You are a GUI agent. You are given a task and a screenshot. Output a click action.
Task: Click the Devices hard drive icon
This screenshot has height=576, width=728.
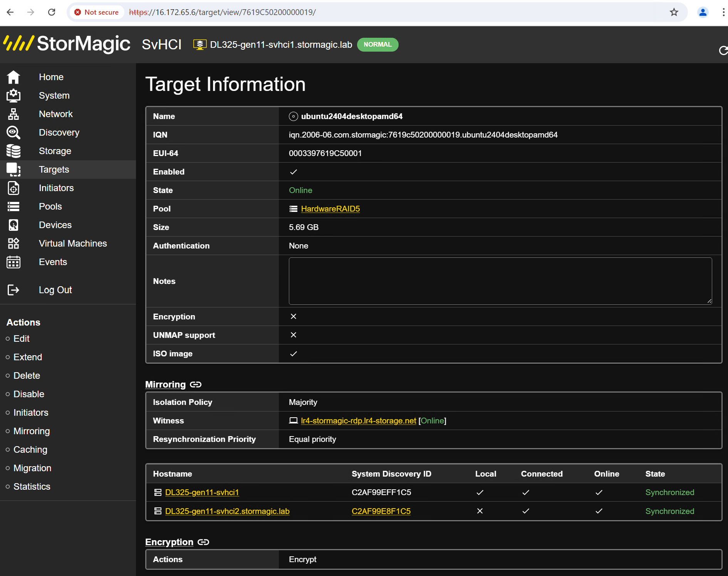point(13,225)
